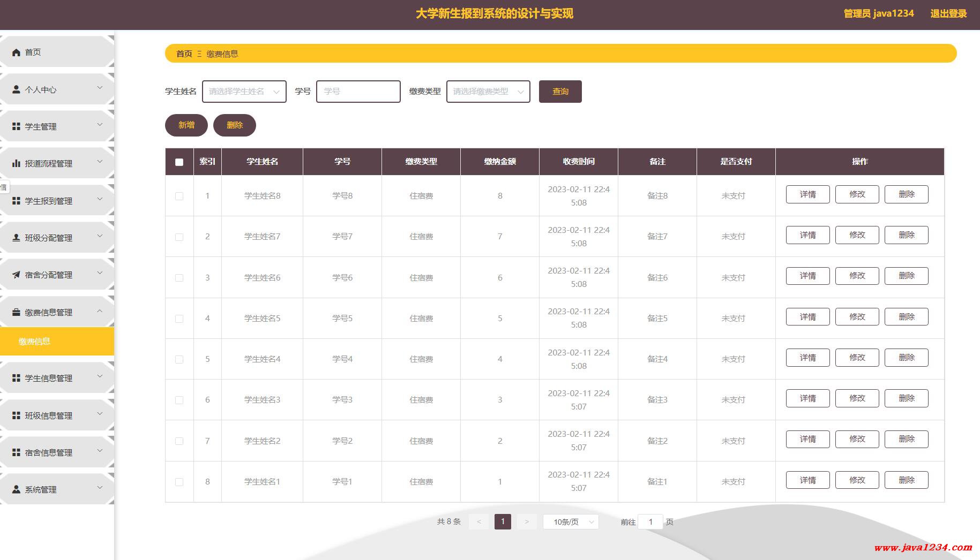Image resolution: width=980 pixels, height=560 pixels.
Task: Go to the previous page arrow
Action: 478,521
